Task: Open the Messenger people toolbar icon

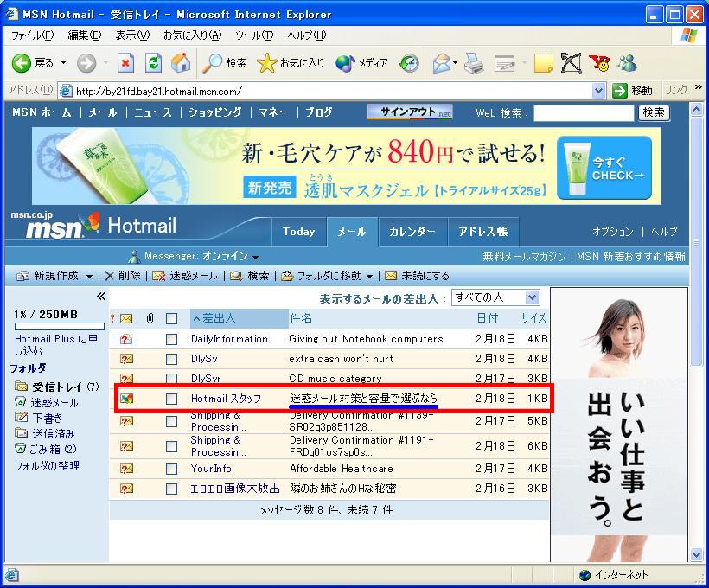Action: pos(627,63)
